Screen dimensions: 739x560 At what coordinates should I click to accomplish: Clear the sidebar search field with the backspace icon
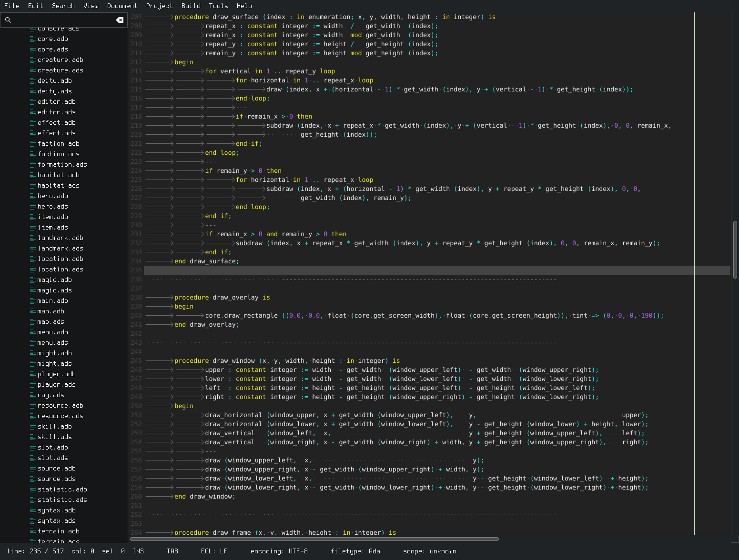click(120, 20)
